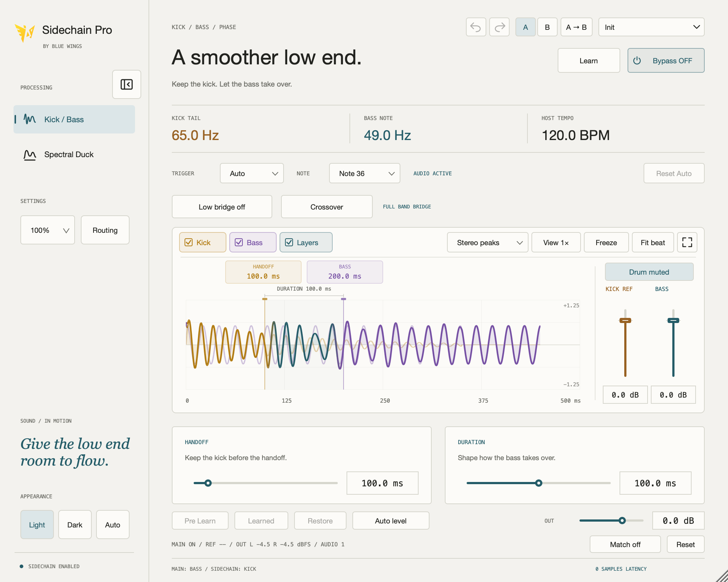The width and height of the screenshot is (728, 582).
Task: Click the redo arrow icon
Action: tap(499, 27)
